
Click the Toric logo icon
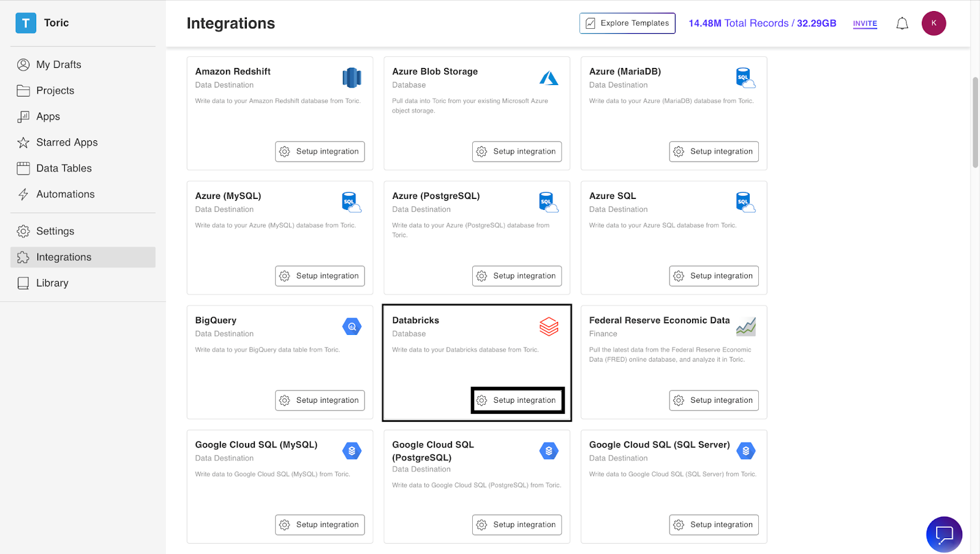point(26,23)
